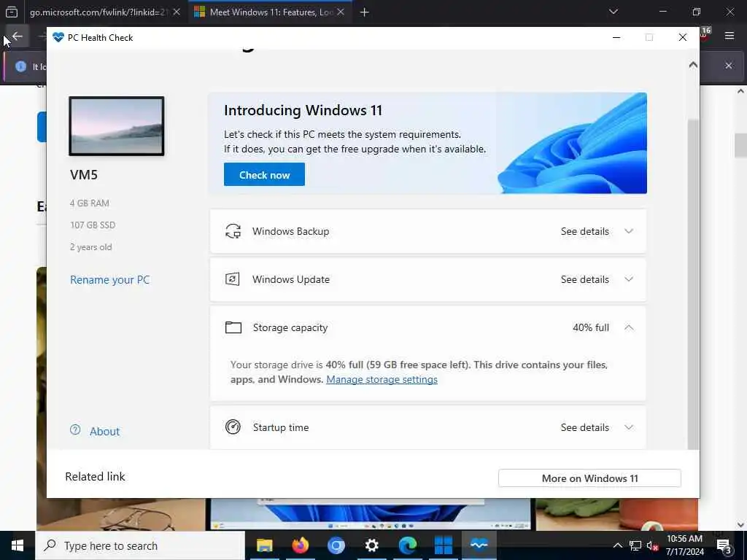Screen dimensions: 747x560
Task: Click the Windows Backup sync icon
Action: pyautogui.click(x=233, y=231)
